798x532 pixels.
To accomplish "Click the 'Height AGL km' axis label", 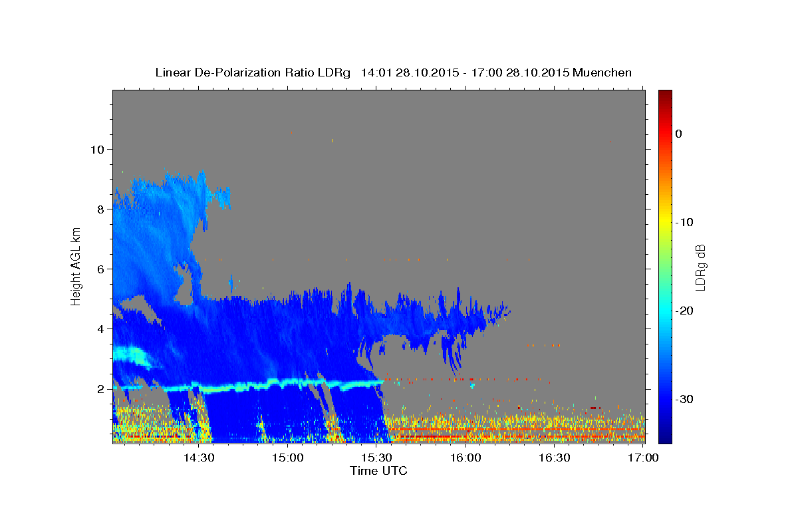I will [x=76, y=266].
